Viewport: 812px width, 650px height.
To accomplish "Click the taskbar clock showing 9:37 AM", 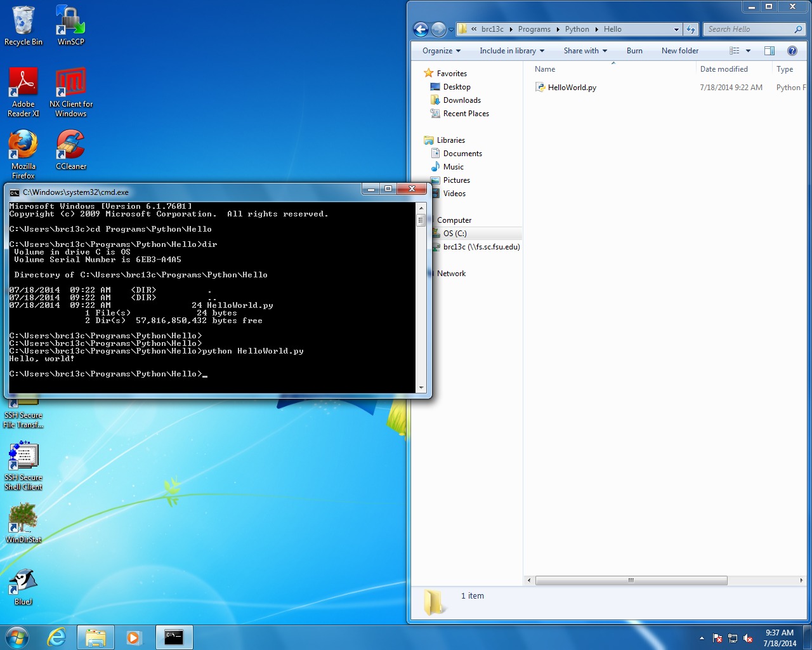I will (x=780, y=638).
